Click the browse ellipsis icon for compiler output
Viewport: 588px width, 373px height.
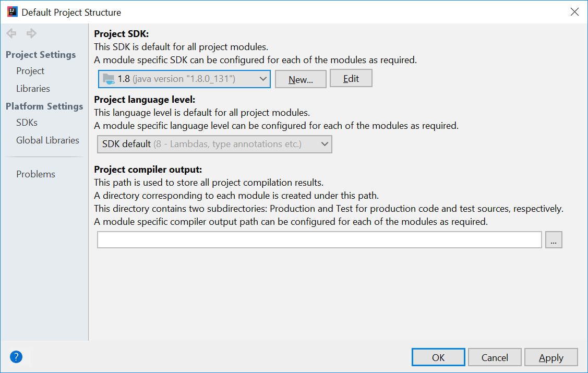coord(554,239)
